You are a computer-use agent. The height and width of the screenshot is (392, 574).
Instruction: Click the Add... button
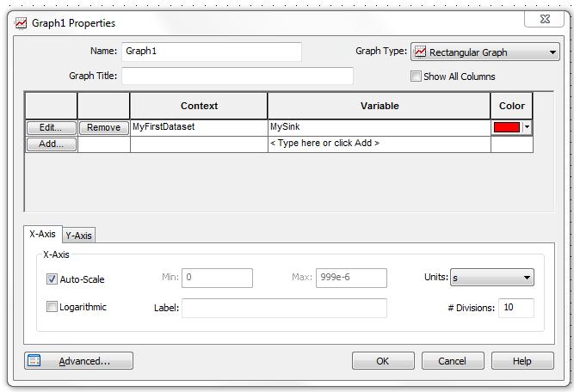point(51,144)
